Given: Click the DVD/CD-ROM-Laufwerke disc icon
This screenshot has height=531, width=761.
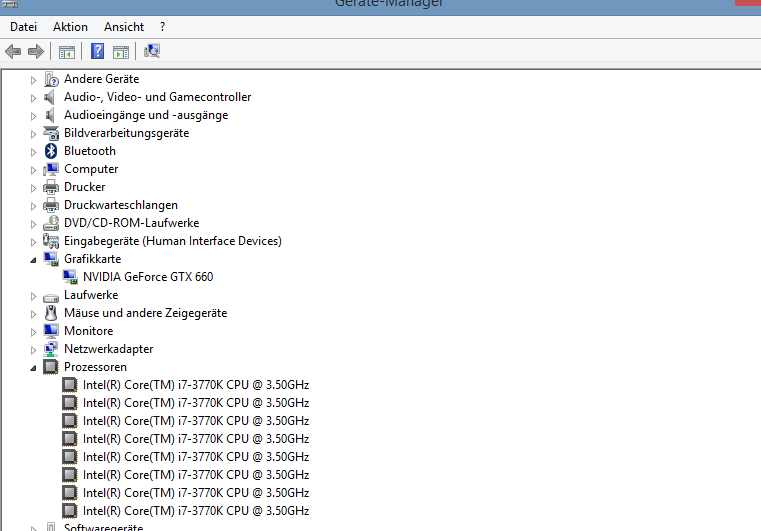Looking at the screenshot, I should pos(51,223).
